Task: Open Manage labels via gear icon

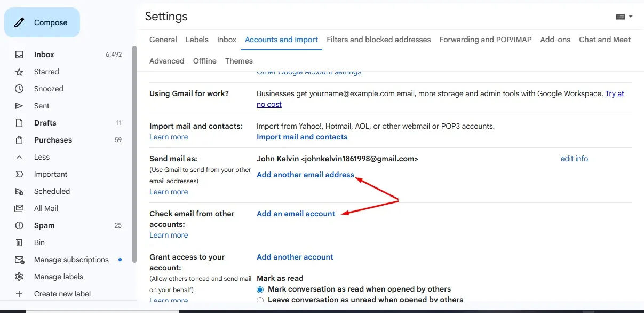Action: tap(20, 277)
